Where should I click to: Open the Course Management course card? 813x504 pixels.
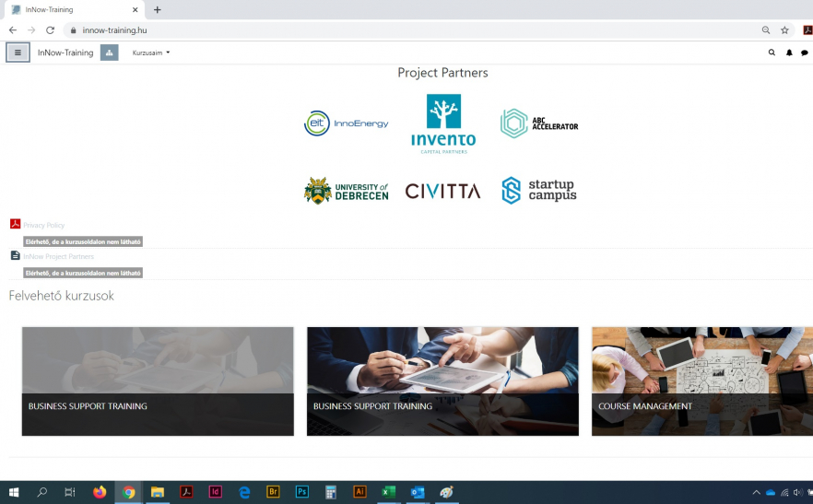702,381
